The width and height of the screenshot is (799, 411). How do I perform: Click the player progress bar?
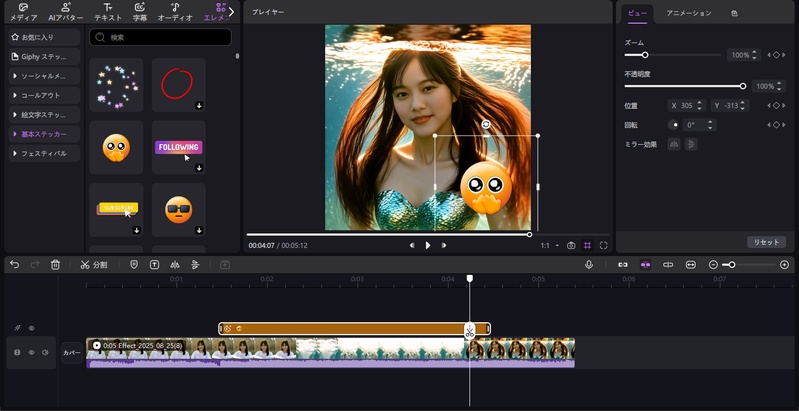coord(427,235)
